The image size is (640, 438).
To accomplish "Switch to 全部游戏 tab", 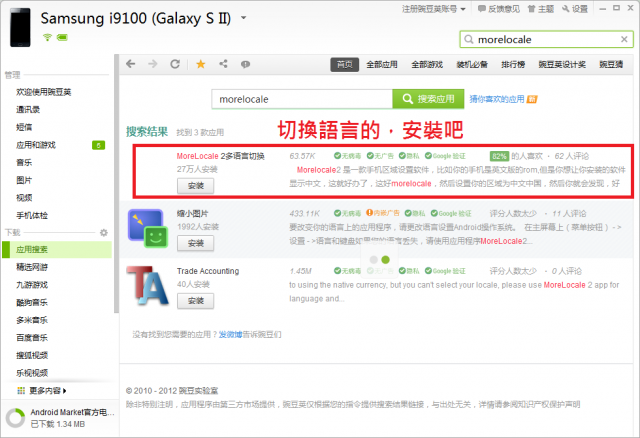I will click(x=427, y=64).
